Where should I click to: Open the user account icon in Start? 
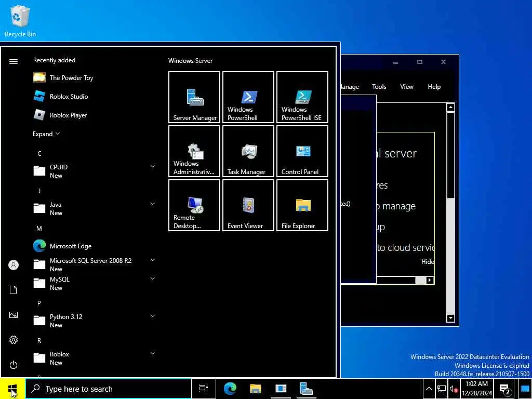(x=13, y=265)
